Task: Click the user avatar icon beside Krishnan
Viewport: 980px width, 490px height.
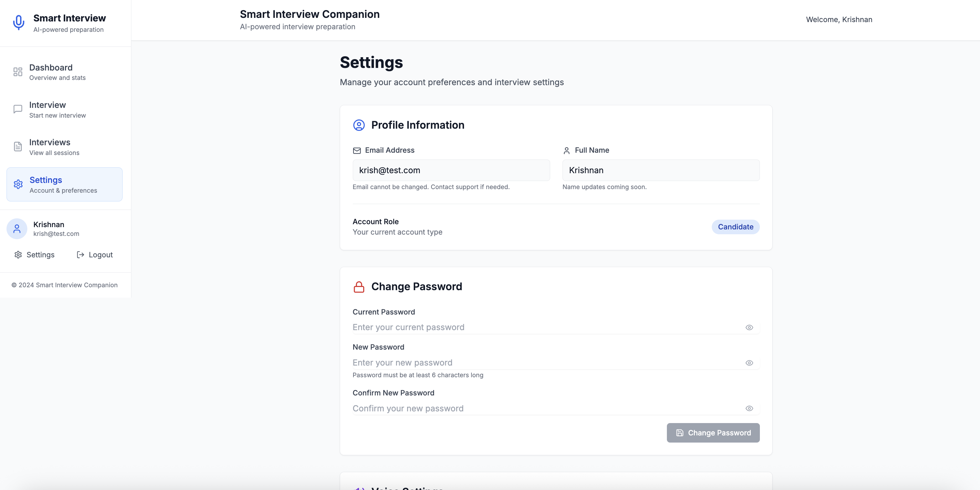Action: coord(17,228)
